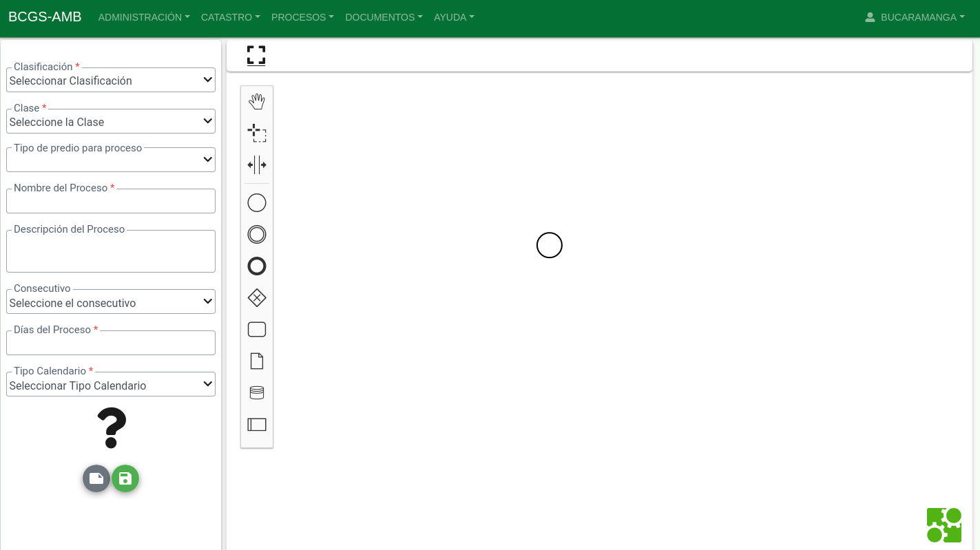Add a gateway diamond from the palette
The height and width of the screenshot is (550, 980).
tap(257, 298)
